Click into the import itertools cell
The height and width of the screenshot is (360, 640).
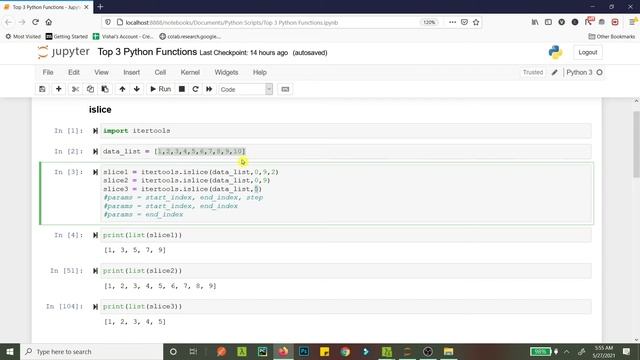(346, 131)
